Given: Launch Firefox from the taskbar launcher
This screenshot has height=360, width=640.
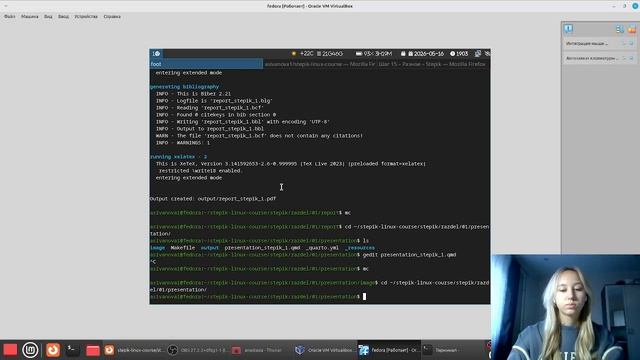Looking at the screenshot, I should (x=53, y=350).
